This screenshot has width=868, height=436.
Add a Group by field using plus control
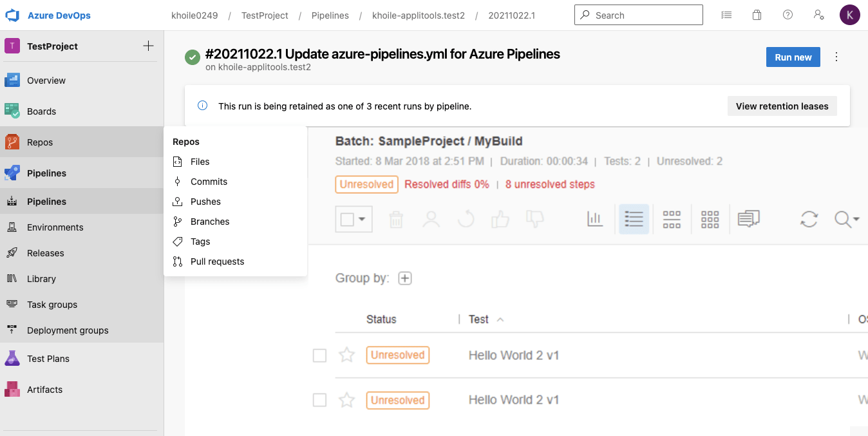pyautogui.click(x=405, y=278)
